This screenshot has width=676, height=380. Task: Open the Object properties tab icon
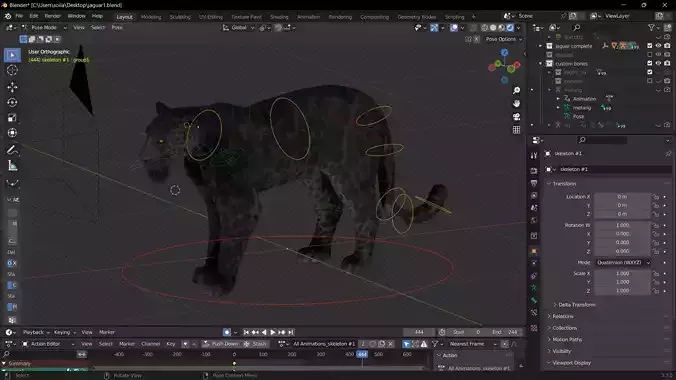point(534,251)
